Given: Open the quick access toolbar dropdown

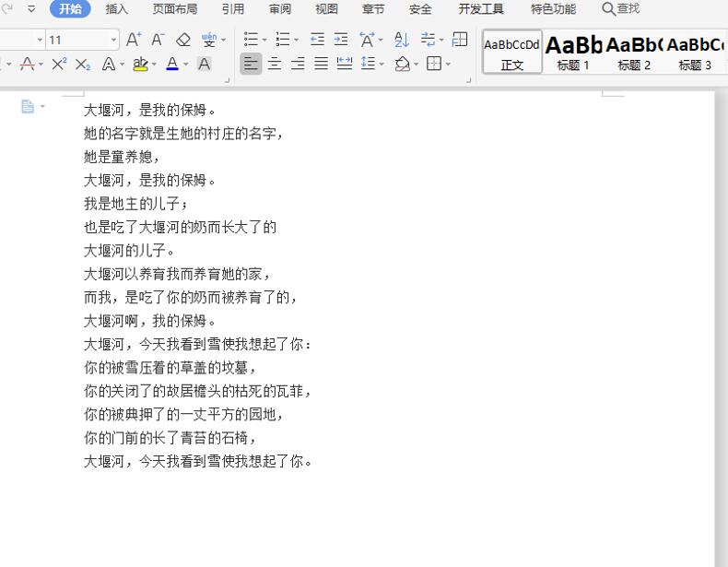Looking at the screenshot, I should pyautogui.click(x=31, y=9).
